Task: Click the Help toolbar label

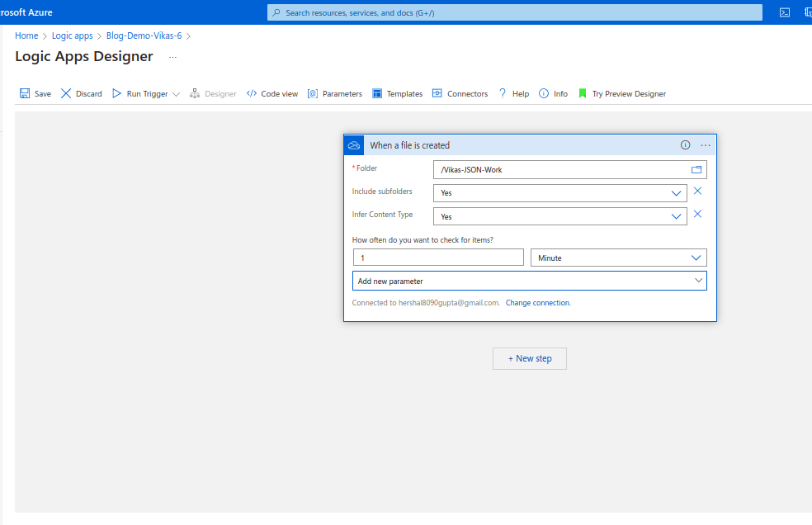Action: (x=521, y=94)
